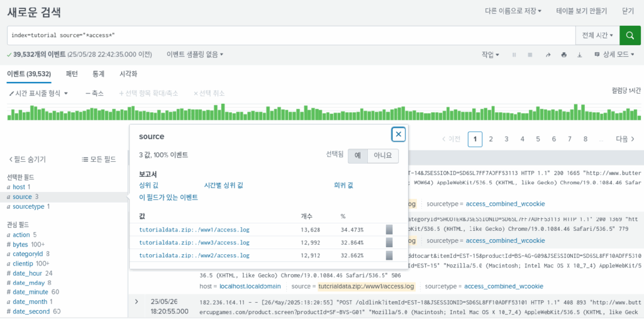Switch to 패턴 tab
This screenshot has height=319, width=644.
coord(72,74)
